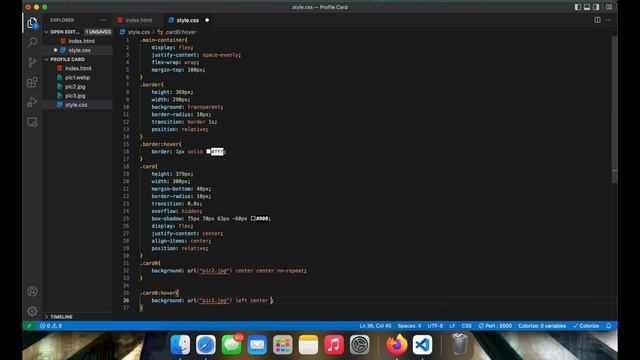Click the white #fff color swatch on line 16
This screenshot has height=360, width=640.
click(x=208, y=151)
